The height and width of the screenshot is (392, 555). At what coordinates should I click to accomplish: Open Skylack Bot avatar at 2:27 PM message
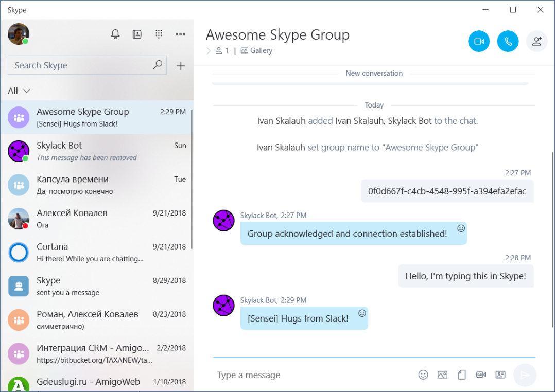click(x=223, y=220)
